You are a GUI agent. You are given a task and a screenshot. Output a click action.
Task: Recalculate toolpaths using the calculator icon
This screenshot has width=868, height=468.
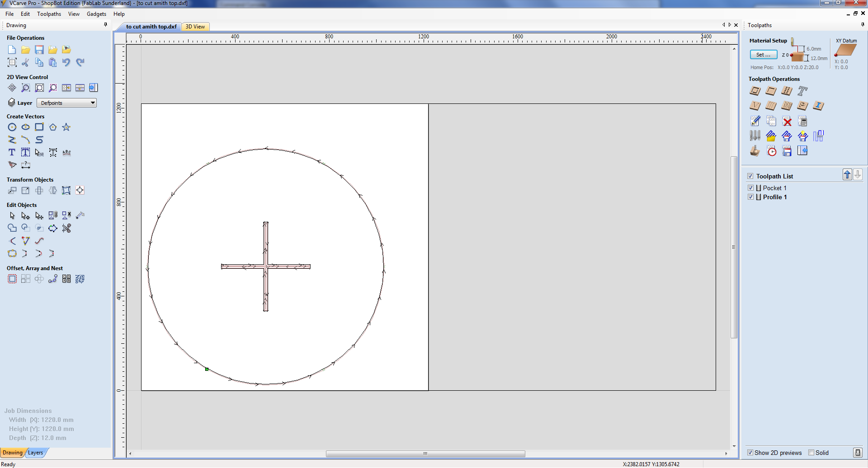coord(802,121)
